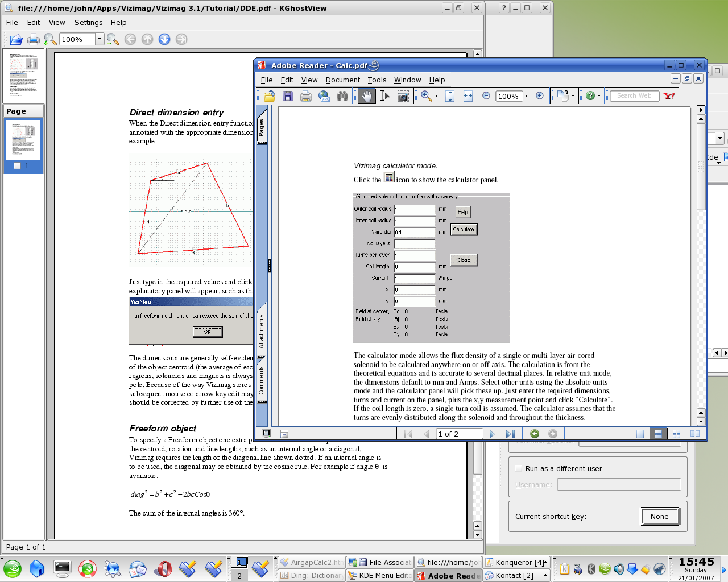Image resolution: width=728 pixels, height=582 pixels.
Task: Click green Previous View arrow button
Action: click(535, 434)
